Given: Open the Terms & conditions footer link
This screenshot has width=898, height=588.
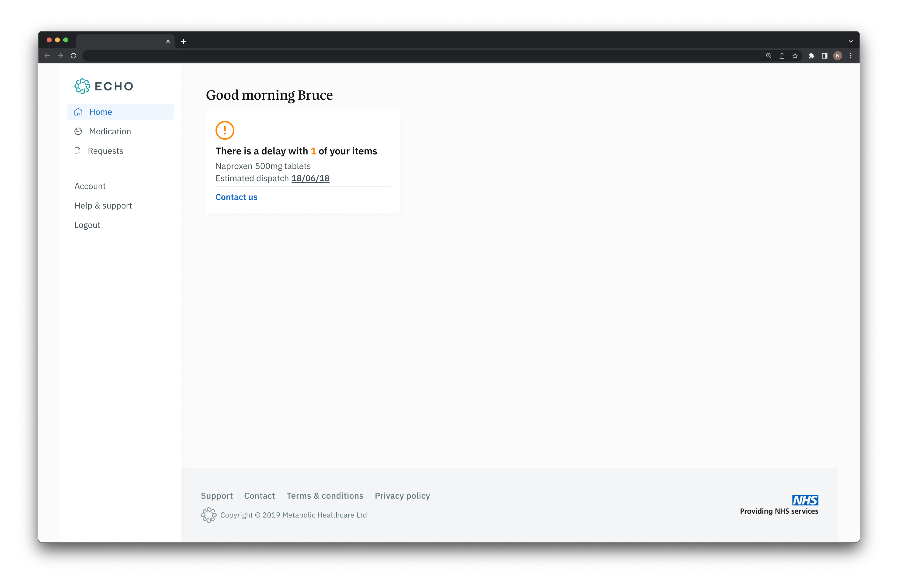Looking at the screenshot, I should coord(325,496).
